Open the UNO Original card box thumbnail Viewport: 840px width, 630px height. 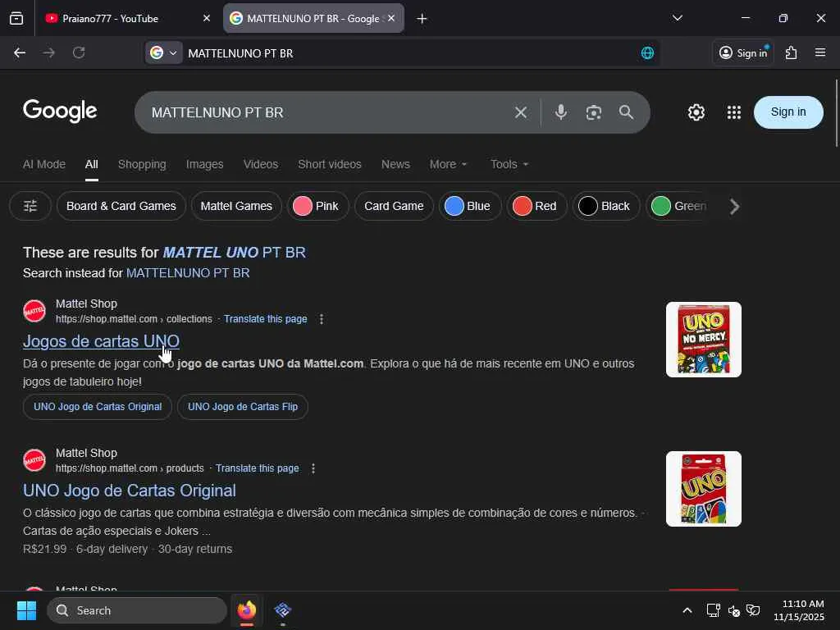pos(703,489)
